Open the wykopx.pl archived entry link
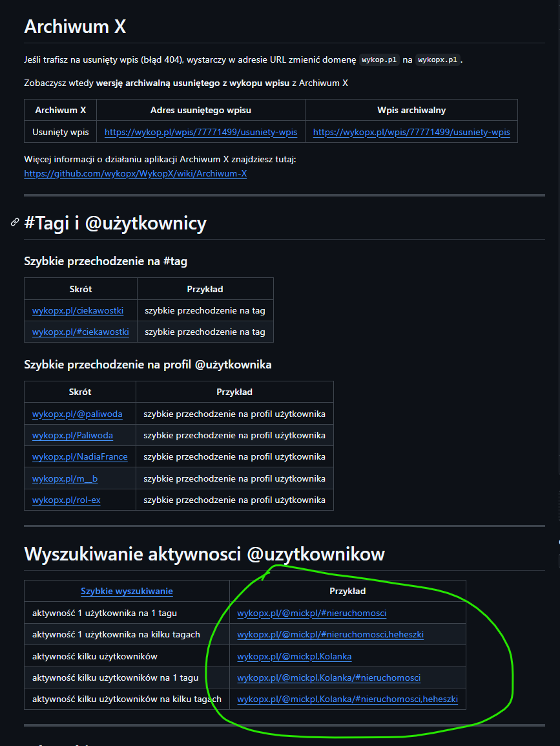 pyautogui.click(x=411, y=132)
